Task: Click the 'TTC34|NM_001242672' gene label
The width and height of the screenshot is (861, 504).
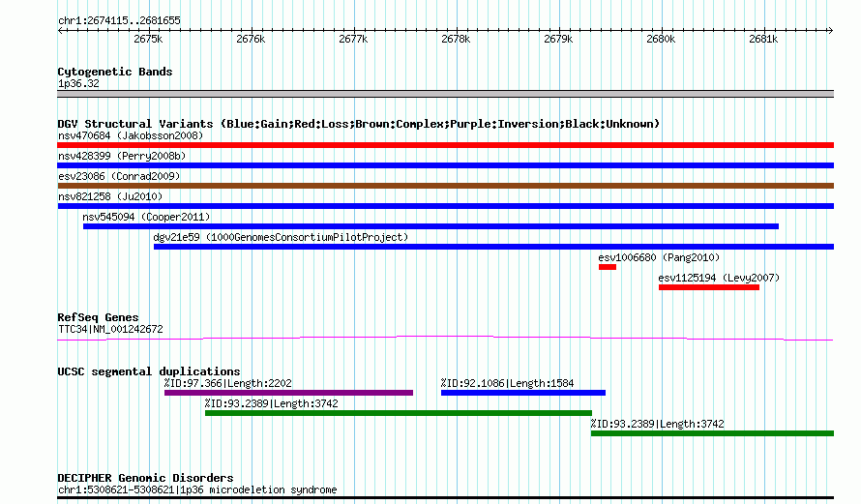Action: pyautogui.click(x=110, y=330)
